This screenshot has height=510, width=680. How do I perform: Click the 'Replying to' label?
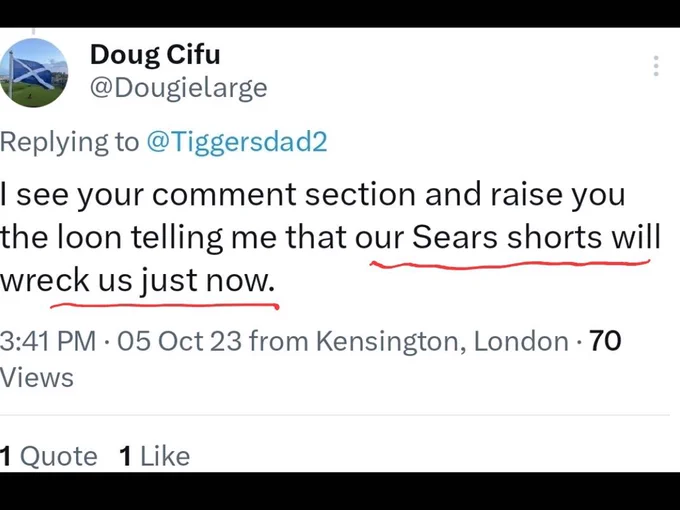[69, 142]
